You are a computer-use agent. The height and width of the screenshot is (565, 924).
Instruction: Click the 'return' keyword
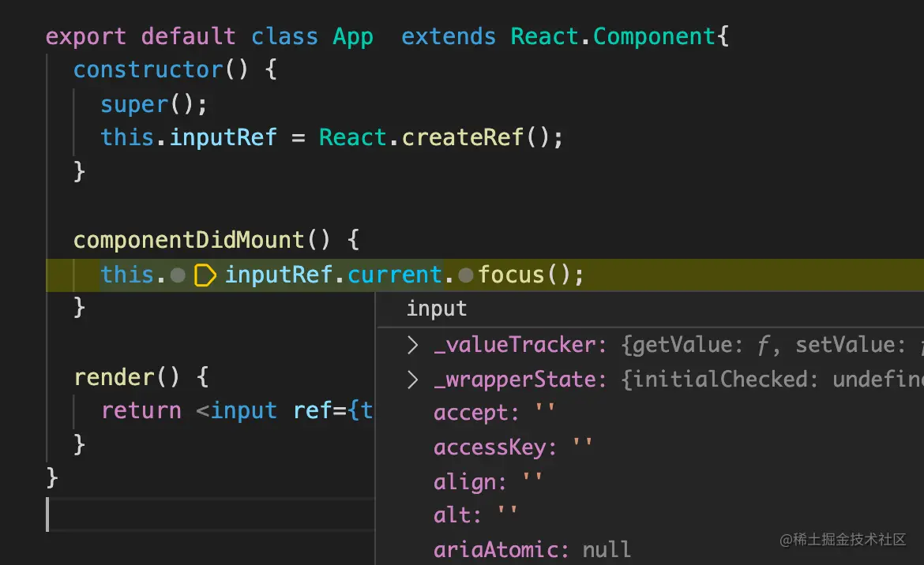141,411
